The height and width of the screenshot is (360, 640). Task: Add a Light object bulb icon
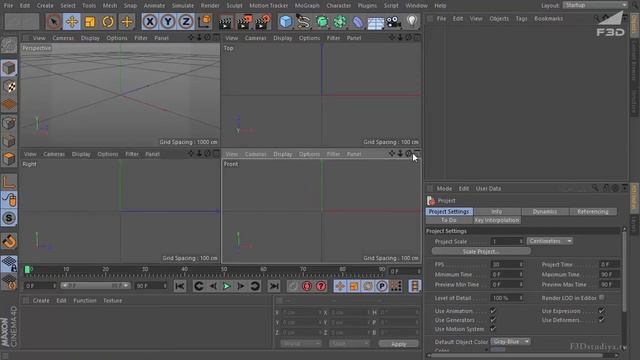[411, 22]
